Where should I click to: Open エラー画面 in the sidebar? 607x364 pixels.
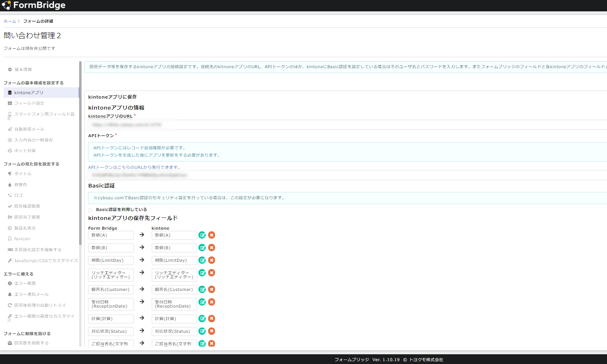tap(25, 283)
